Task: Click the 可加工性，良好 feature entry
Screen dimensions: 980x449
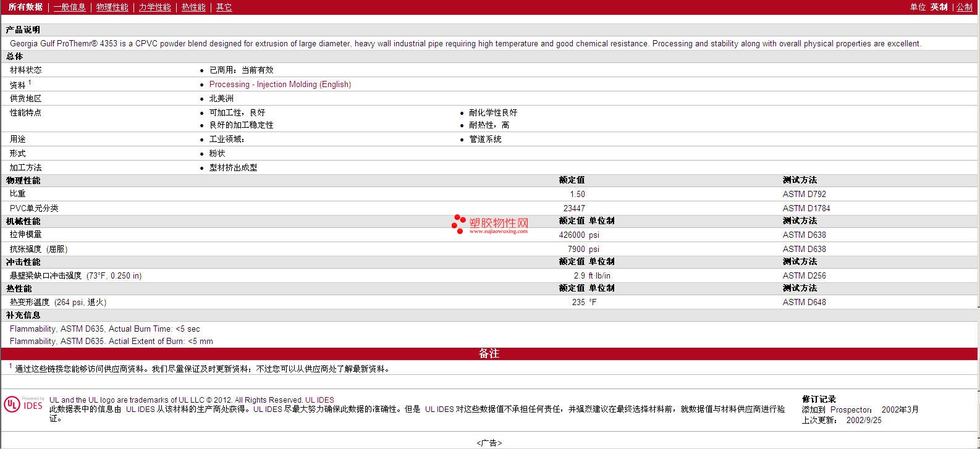Action: coord(237,113)
